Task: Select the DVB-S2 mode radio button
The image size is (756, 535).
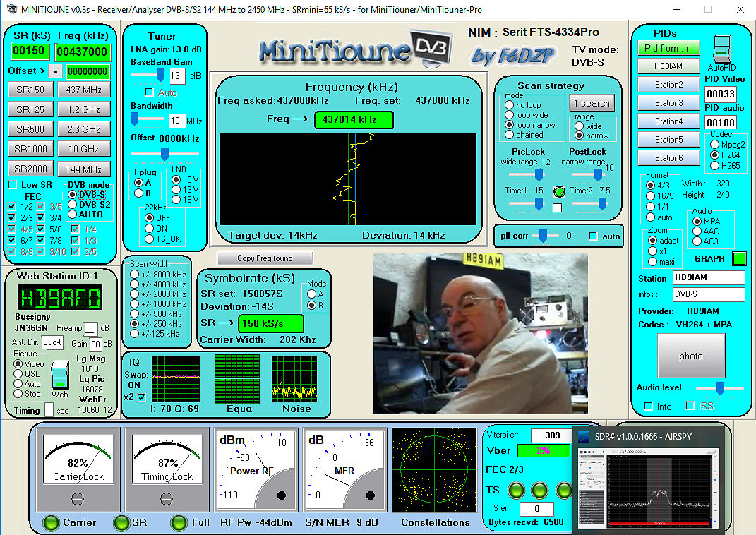Action: [73, 205]
